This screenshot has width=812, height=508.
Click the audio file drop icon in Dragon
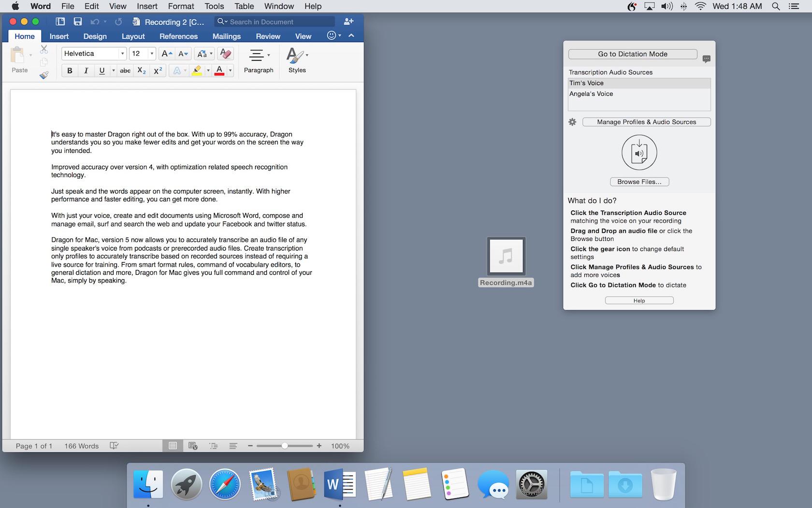639,152
